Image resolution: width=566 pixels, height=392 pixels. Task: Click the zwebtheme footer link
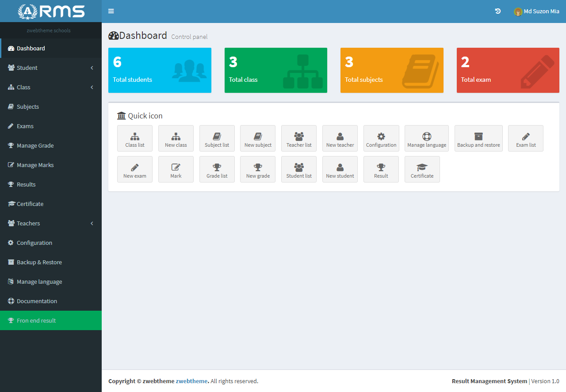pyautogui.click(x=191, y=381)
